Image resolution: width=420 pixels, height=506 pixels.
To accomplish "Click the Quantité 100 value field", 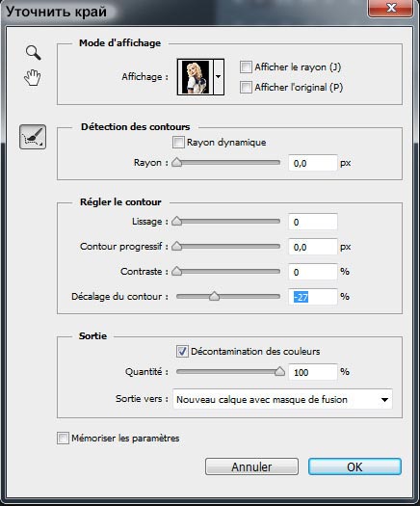I will (x=312, y=372).
